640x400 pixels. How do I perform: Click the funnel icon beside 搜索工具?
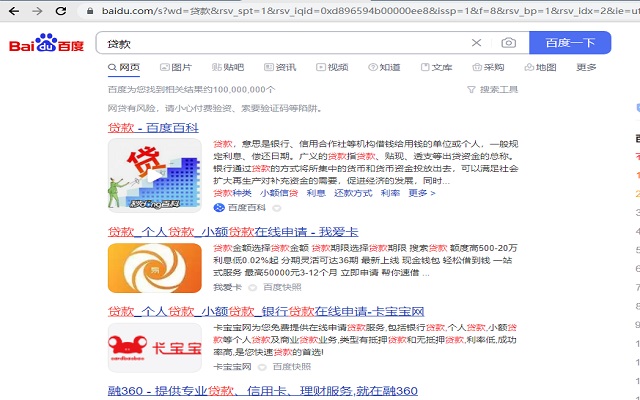(x=471, y=89)
